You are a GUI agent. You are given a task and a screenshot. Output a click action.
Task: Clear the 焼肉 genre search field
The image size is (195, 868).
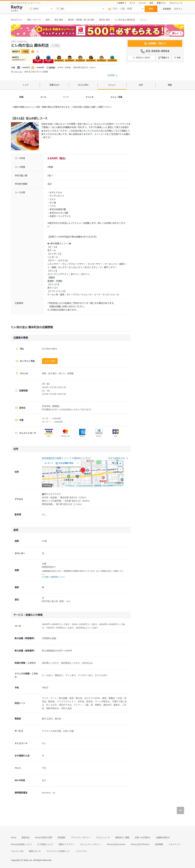[103, 9]
